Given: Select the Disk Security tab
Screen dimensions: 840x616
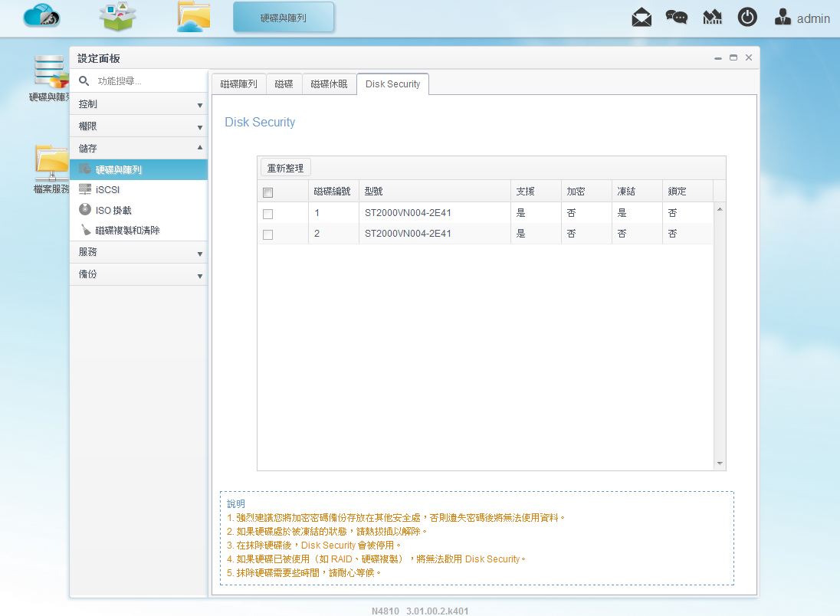Looking at the screenshot, I should point(392,84).
